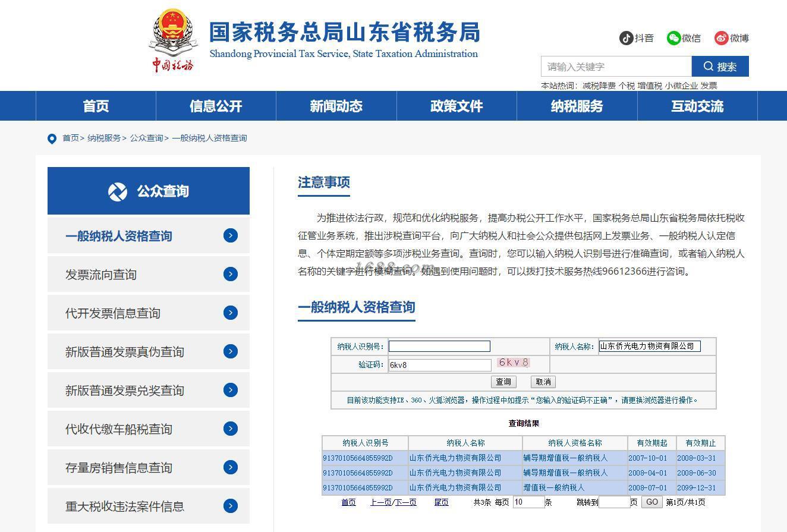Click the 纳税人识别号 column header
This screenshot has height=532, width=787.
coord(365,443)
